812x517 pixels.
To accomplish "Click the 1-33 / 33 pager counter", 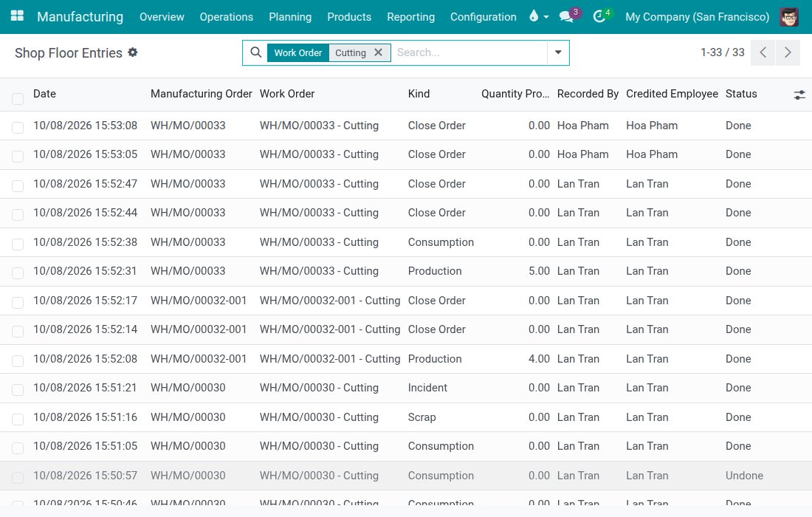I will [x=723, y=52].
